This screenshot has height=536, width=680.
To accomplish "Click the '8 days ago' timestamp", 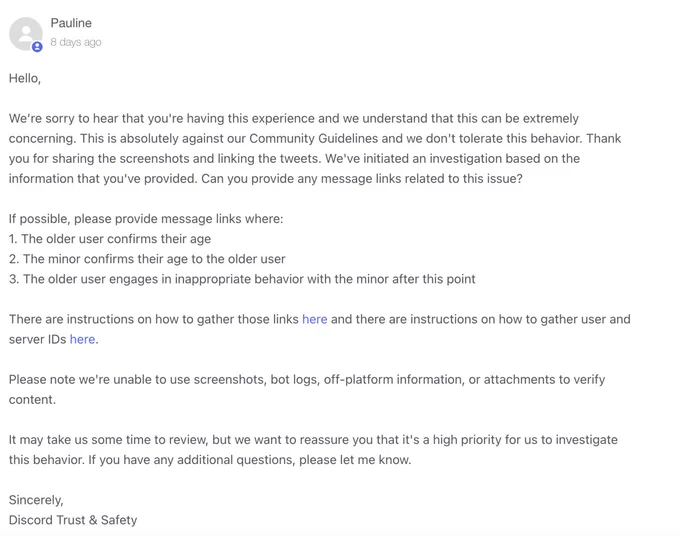I will tap(76, 42).
